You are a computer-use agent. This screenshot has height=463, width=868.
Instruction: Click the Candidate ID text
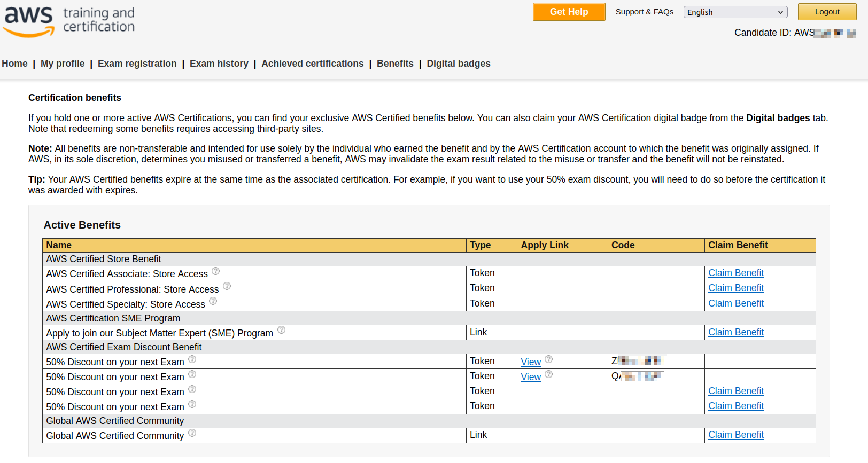[x=795, y=33]
